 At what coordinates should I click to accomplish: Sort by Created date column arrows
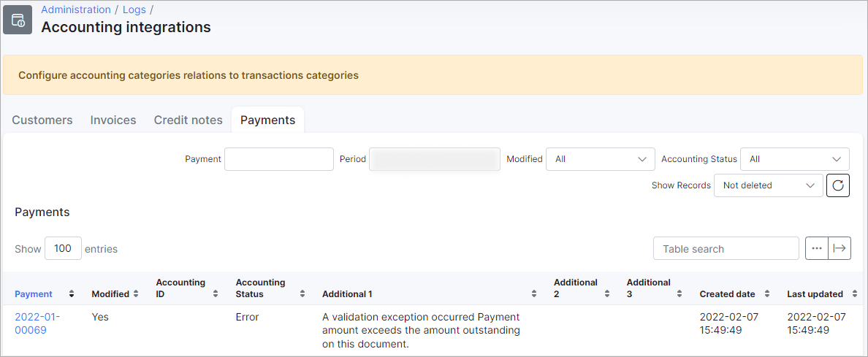coord(767,294)
